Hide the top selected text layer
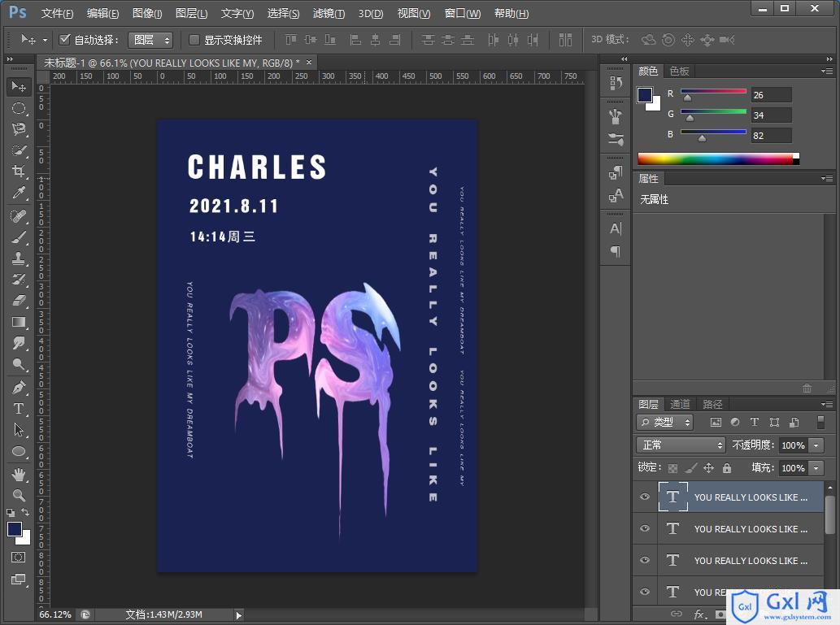The height and width of the screenshot is (625, 840). point(645,497)
